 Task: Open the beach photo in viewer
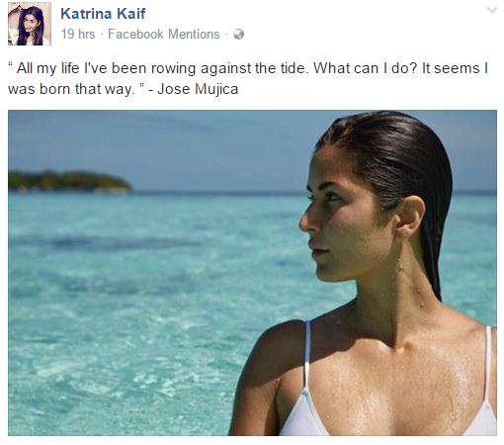pyautogui.click(x=252, y=273)
